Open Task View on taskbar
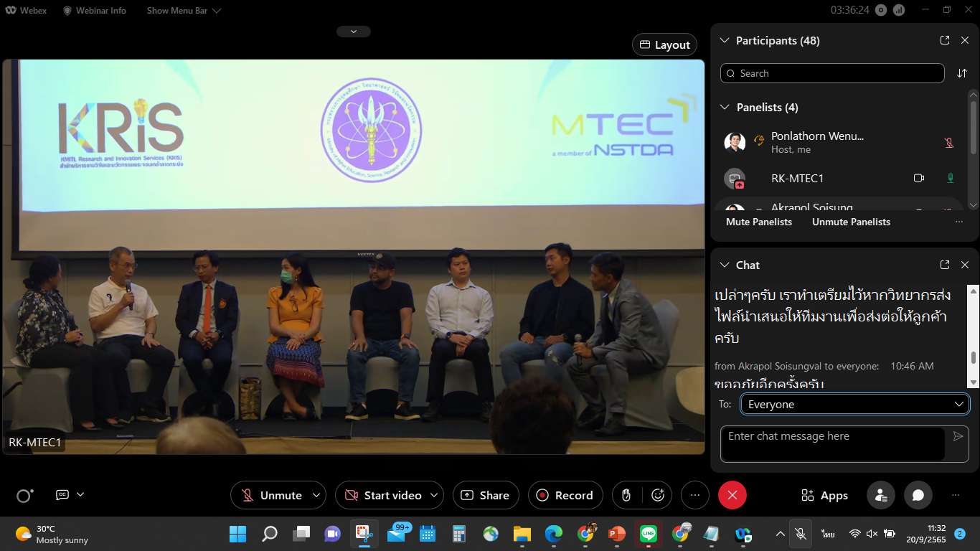Image resolution: width=980 pixels, height=551 pixels. (x=301, y=534)
